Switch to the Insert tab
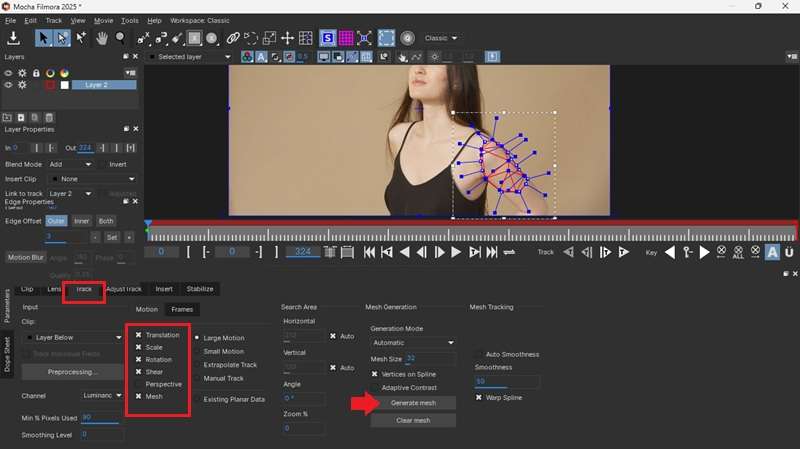The width and height of the screenshot is (800, 449). point(164,289)
